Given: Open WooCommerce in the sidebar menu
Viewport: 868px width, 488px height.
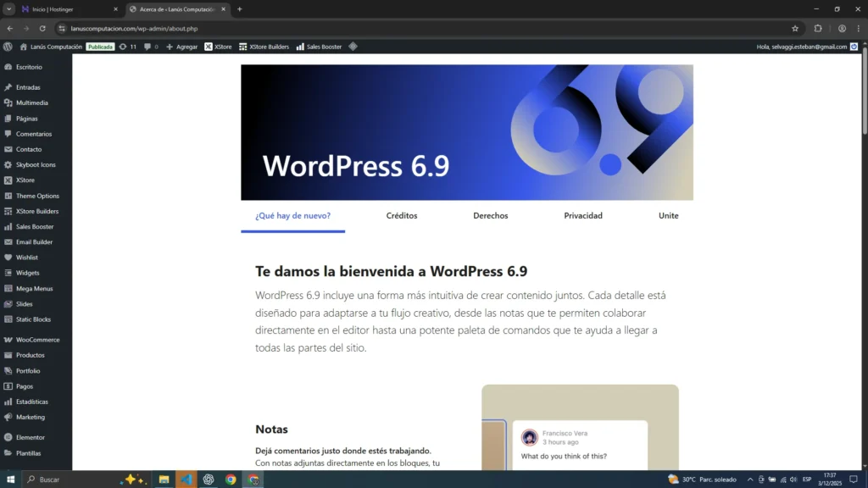Looking at the screenshot, I should tap(37, 340).
